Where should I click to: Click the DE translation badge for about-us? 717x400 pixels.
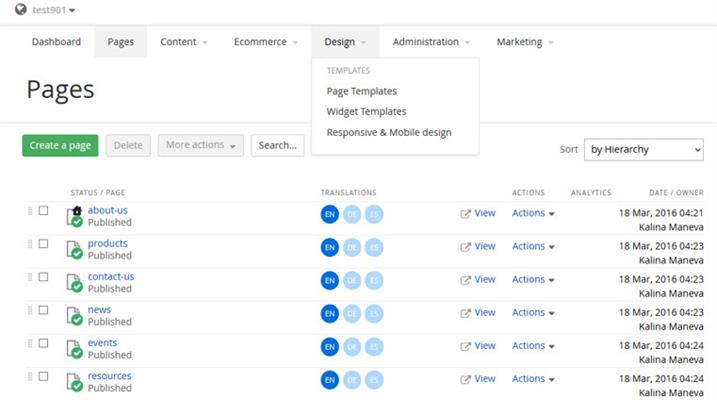coord(352,214)
